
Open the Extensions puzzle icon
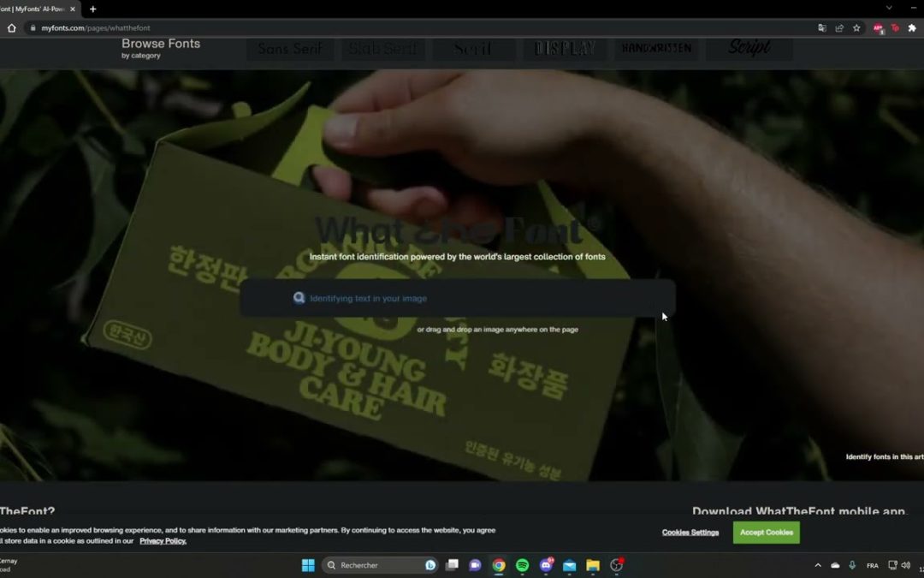pos(912,27)
